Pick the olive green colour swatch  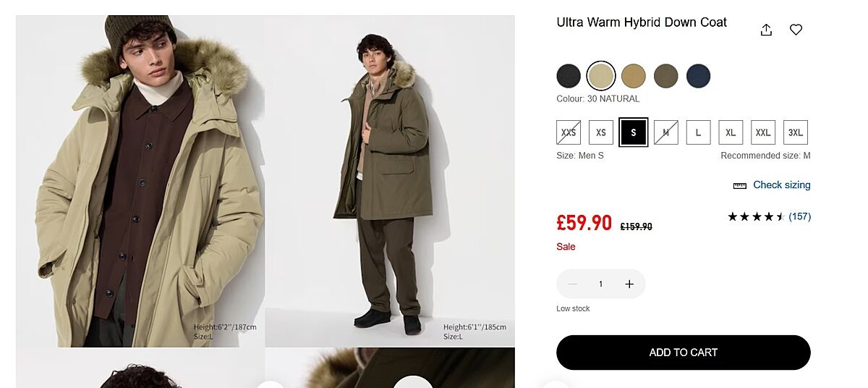pos(665,75)
